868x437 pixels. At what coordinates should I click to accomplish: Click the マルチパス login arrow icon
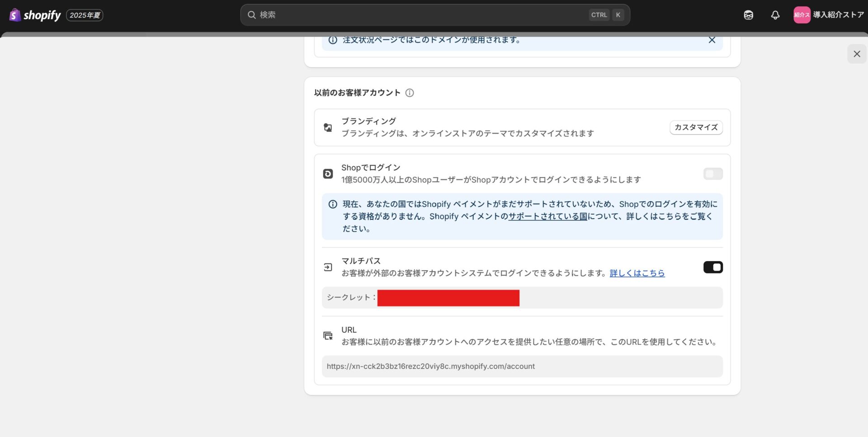[328, 268]
